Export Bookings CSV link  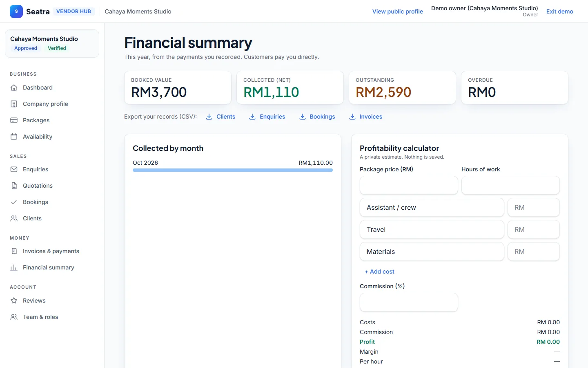tap(317, 117)
